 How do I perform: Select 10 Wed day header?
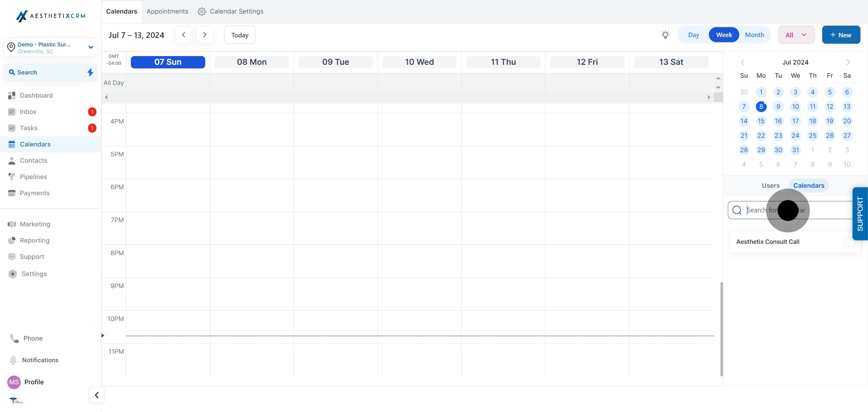coord(419,62)
